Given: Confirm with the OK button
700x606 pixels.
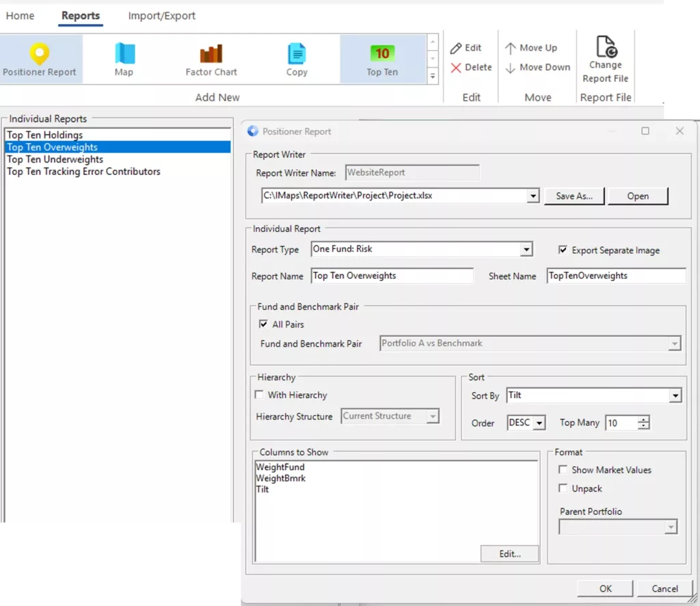Looking at the screenshot, I should [606, 589].
